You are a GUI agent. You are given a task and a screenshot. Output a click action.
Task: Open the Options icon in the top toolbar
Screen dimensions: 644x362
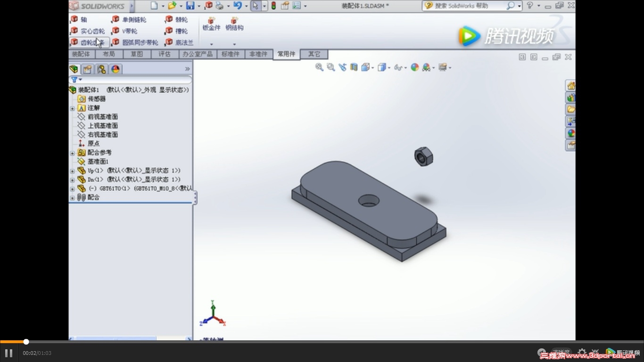point(297,6)
